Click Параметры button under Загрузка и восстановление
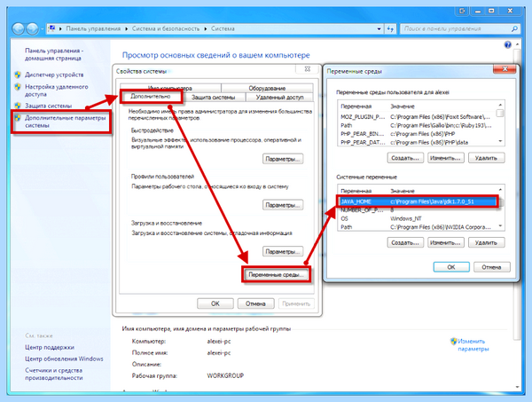 tap(283, 252)
